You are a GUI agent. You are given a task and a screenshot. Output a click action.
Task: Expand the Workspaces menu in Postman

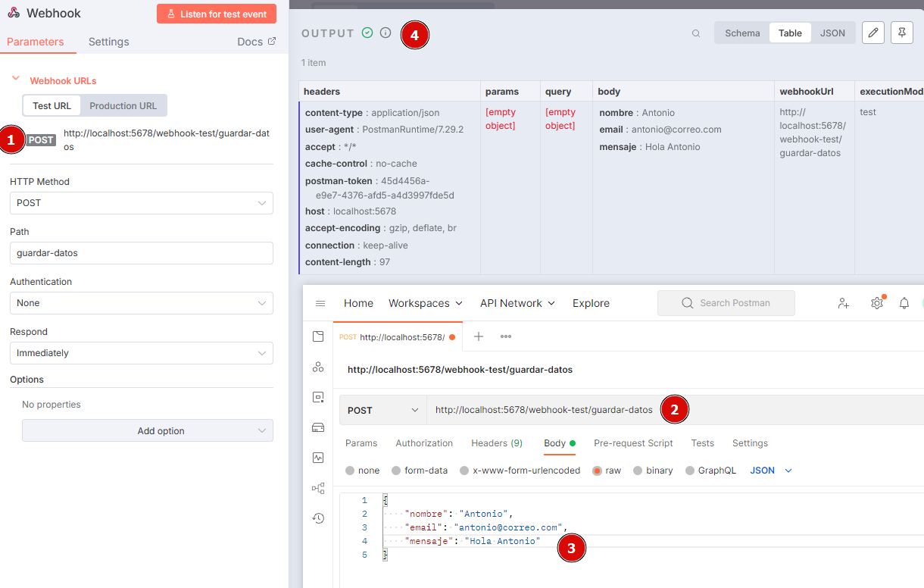tap(426, 303)
